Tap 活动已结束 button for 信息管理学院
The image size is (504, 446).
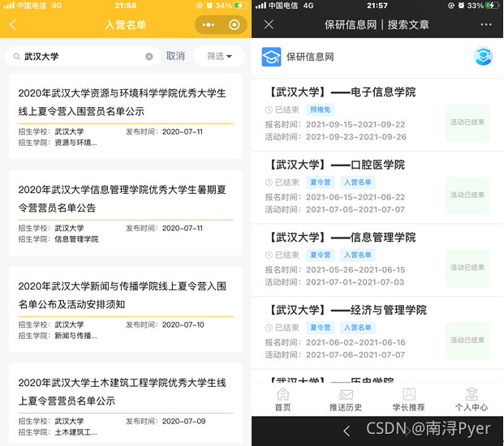point(467,268)
